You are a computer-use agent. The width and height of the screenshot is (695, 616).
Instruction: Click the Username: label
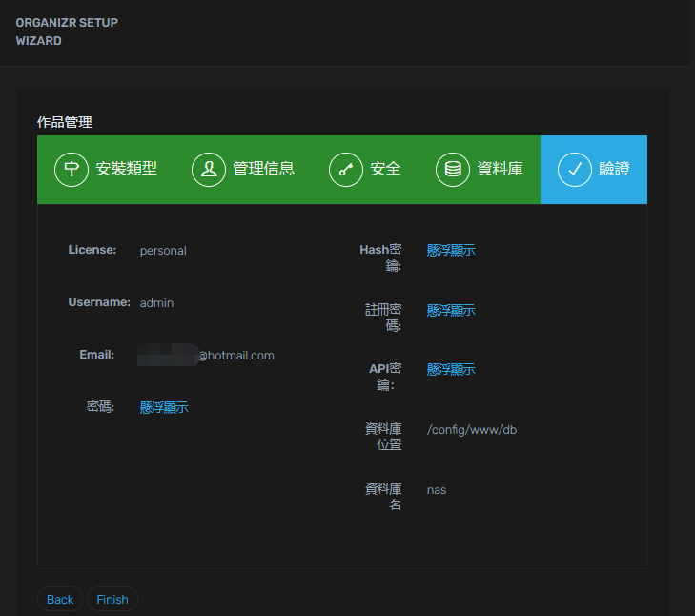pos(99,302)
